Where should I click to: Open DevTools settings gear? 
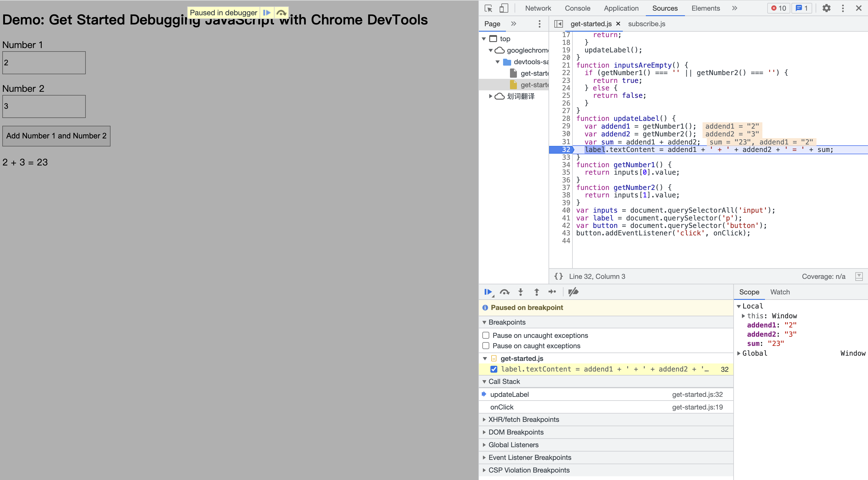tap(826, 8)
